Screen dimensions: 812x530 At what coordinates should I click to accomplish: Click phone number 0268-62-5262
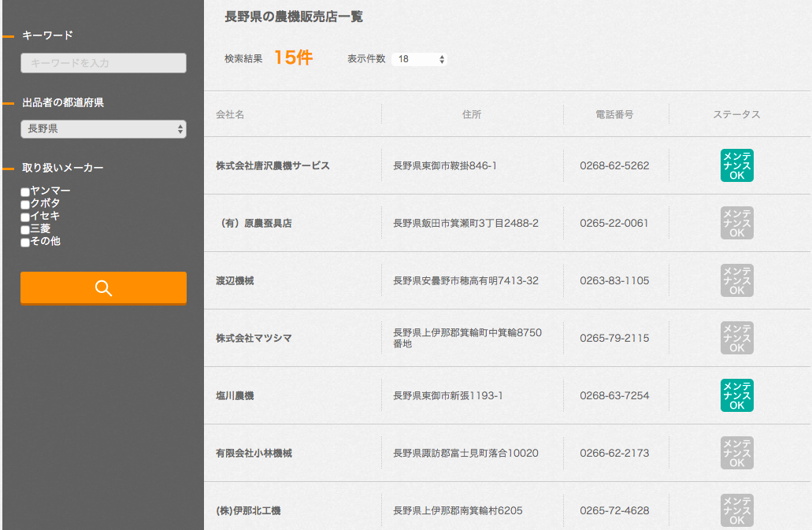614,165
